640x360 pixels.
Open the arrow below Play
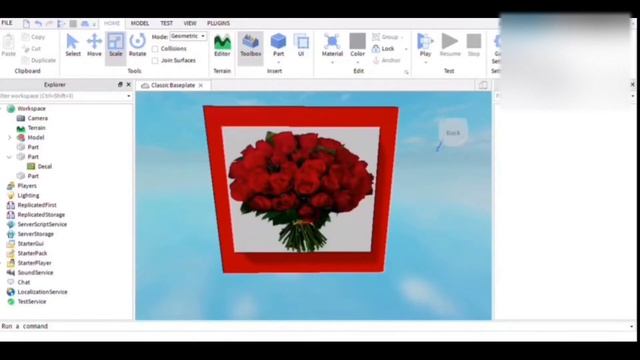[425, 62]
